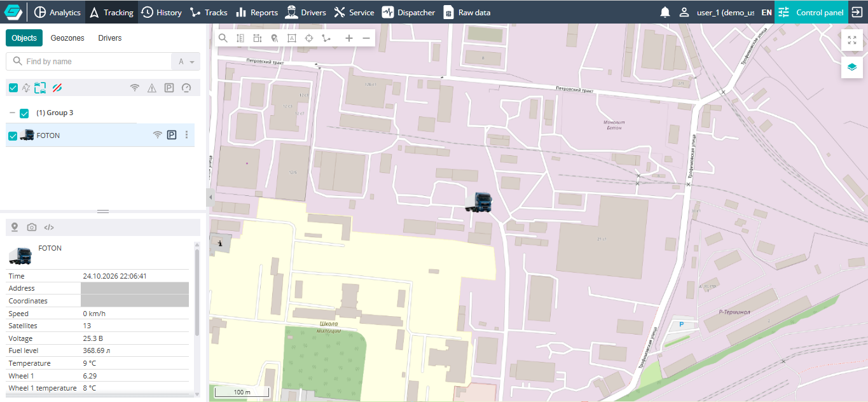
Task: Open the Raw data section
Action: [x=467, y=12]
